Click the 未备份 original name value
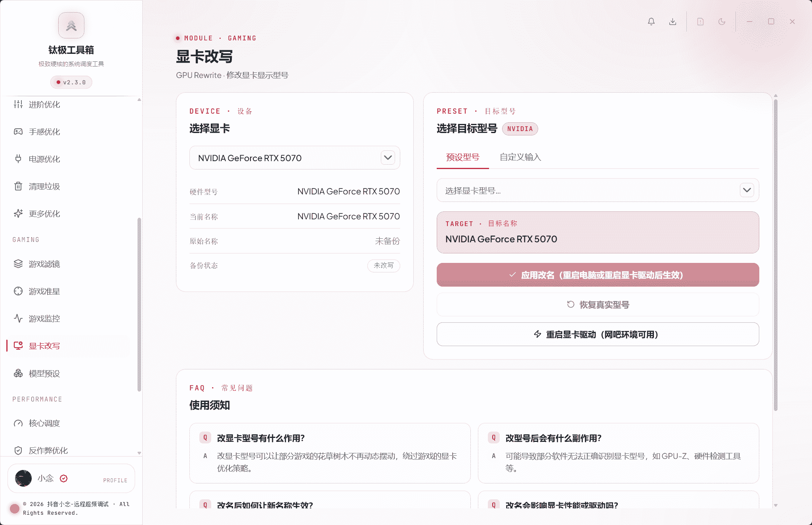The height and width of the screenshot is (525, 812). click(388, 241)
